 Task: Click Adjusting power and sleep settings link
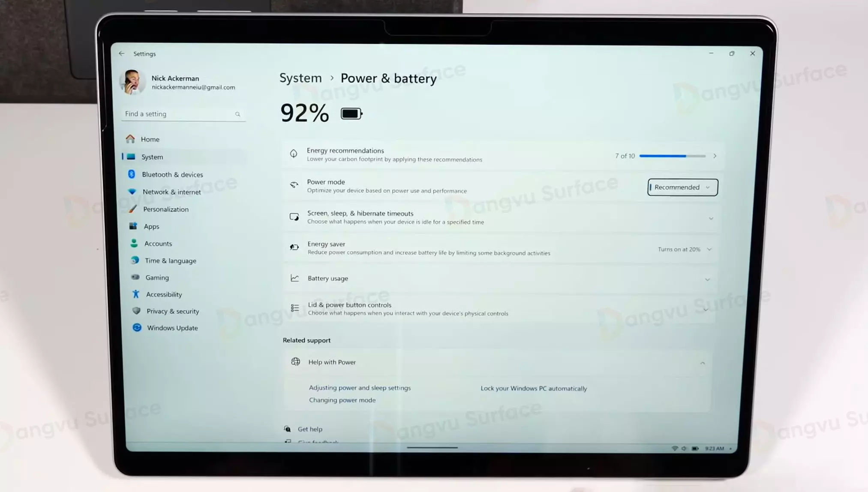click(x=360, y=387)
